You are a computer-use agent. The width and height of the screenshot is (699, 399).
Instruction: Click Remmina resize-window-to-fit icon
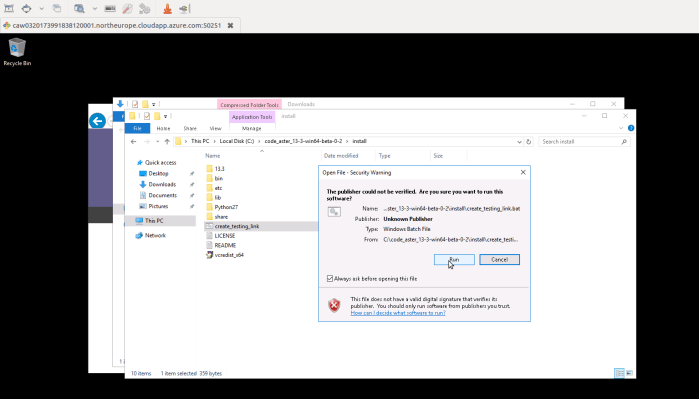point(9,8)
